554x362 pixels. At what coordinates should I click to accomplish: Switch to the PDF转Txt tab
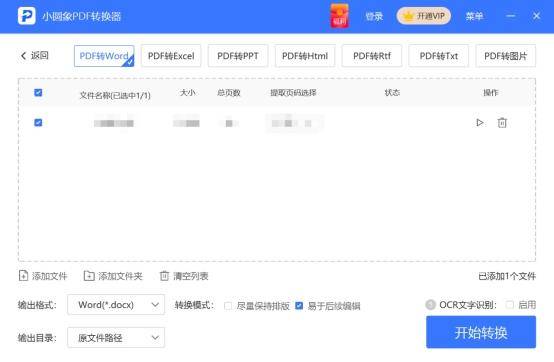438,56
